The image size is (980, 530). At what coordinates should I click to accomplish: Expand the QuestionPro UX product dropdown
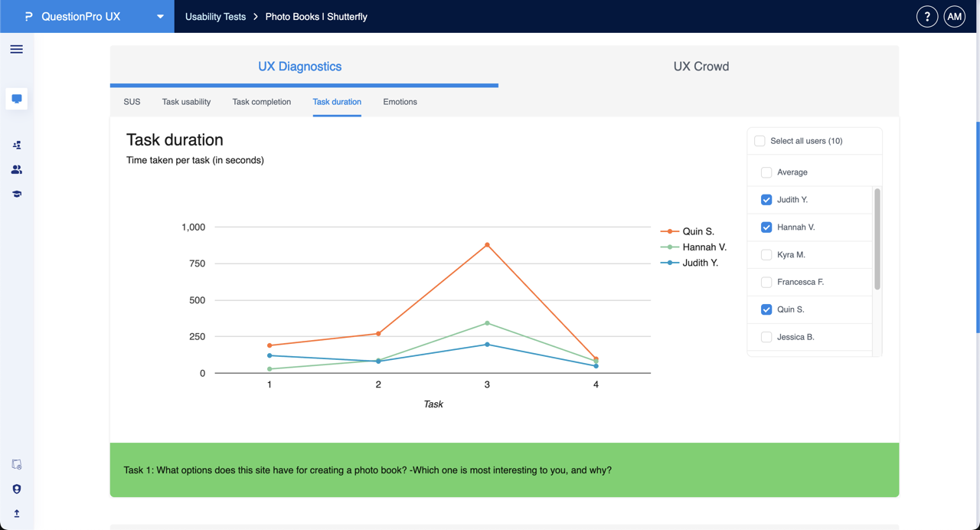coord(160,17)
